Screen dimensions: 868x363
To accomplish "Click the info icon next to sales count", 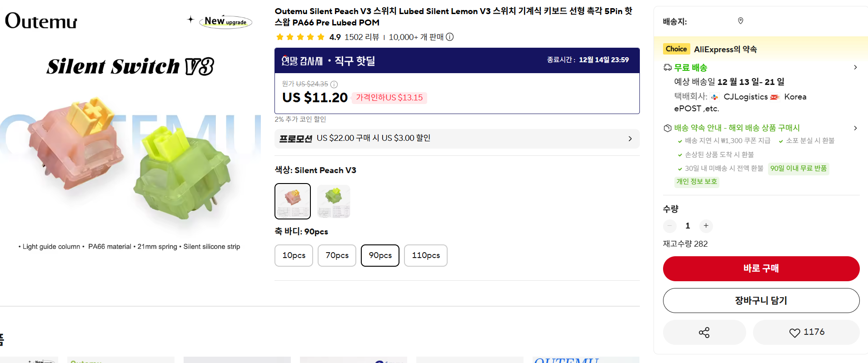I will click(x=450, y=37).
